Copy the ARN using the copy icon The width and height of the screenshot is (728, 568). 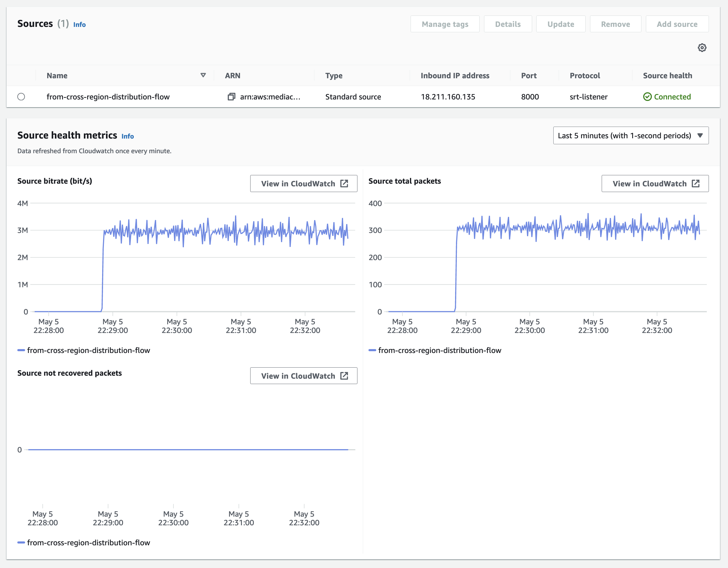point(231,97)
